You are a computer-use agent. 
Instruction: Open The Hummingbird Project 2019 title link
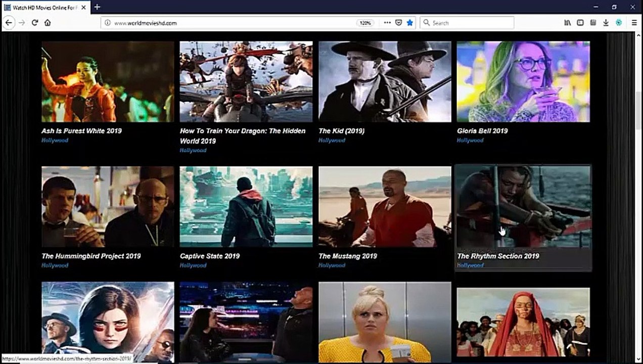tap(91, 256)
